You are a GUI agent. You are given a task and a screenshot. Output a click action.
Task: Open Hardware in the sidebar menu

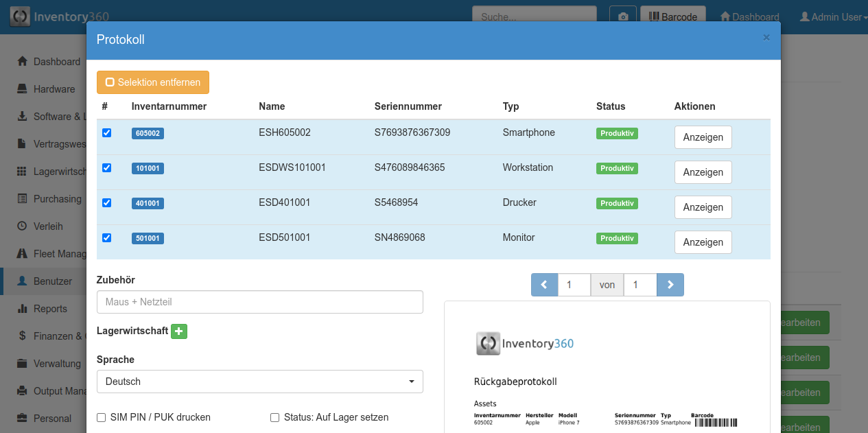click(54, 89)
